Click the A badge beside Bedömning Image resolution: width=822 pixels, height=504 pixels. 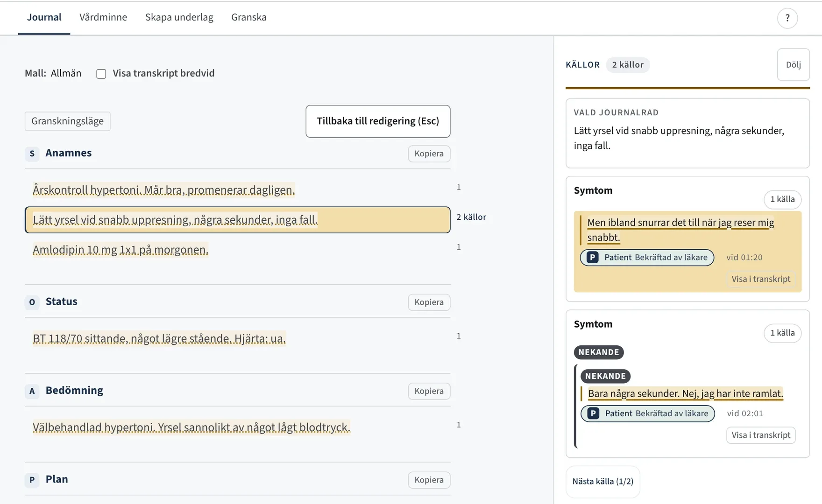(x=32, y=391)
